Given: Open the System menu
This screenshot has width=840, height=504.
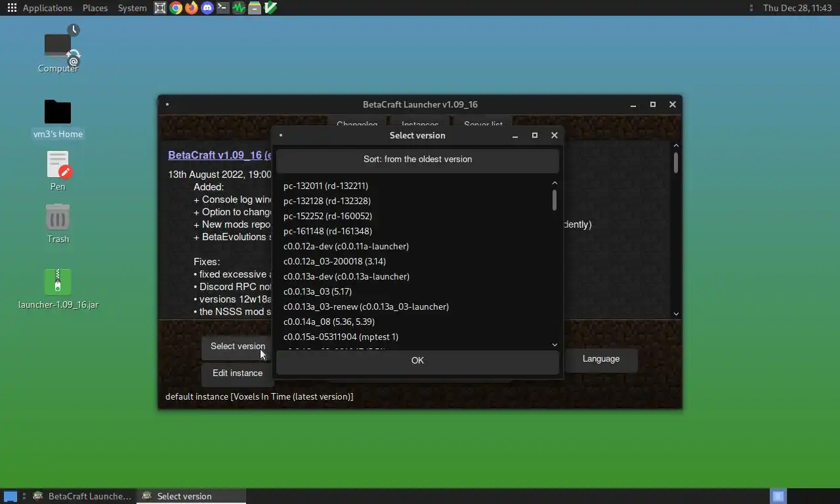Looking at the screenshot, I should [132, 8].
